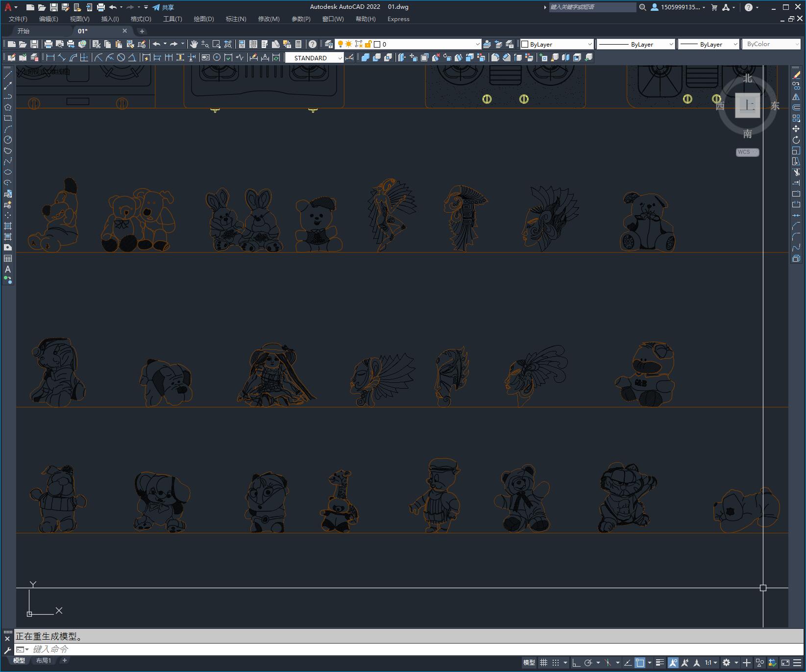This screenshot has width=806, height=672.
Task: Select the Line tool in Draw toolbar
Action: 8,75
